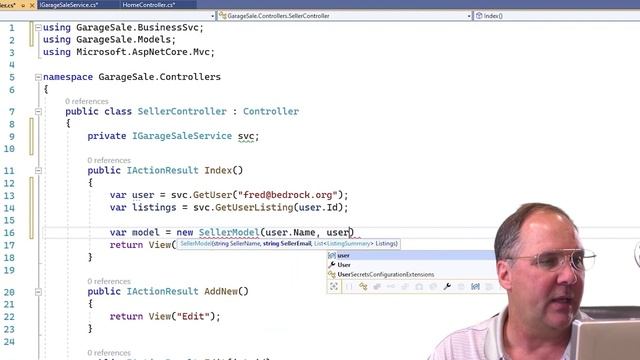Image resolution: width=640 pixels, height=360 pixels.
Task: Click 'user.Id' argument on line 14
Action: pos(318,207)
